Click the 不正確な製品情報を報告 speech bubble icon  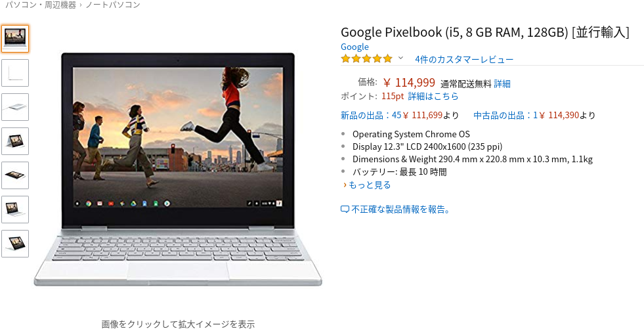click(x=345, y=210)
